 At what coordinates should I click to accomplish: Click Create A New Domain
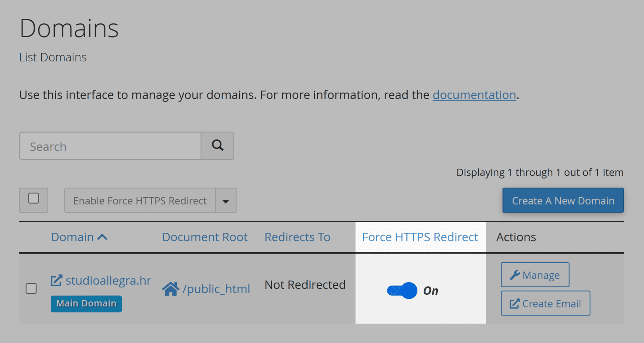[563, 201]
